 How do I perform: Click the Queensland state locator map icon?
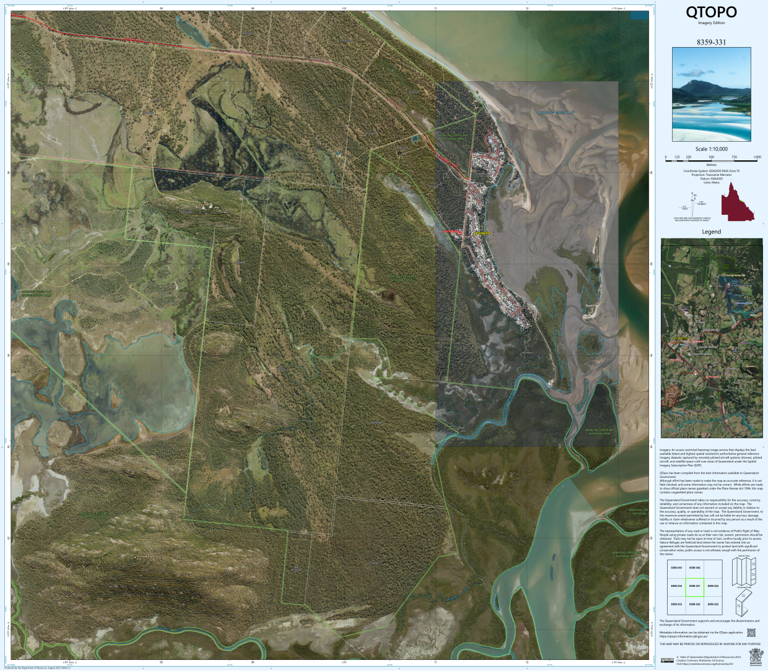click(x=737, y=201)
